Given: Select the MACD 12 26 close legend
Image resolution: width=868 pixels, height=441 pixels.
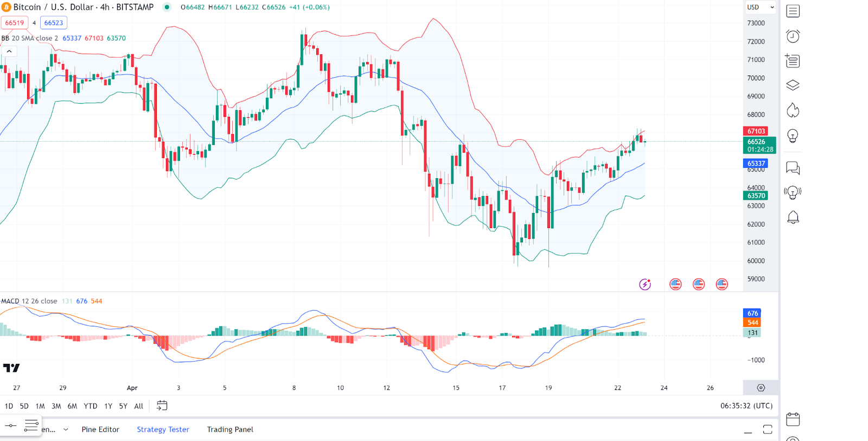Looking at the screenshot, I should point(29,301).
